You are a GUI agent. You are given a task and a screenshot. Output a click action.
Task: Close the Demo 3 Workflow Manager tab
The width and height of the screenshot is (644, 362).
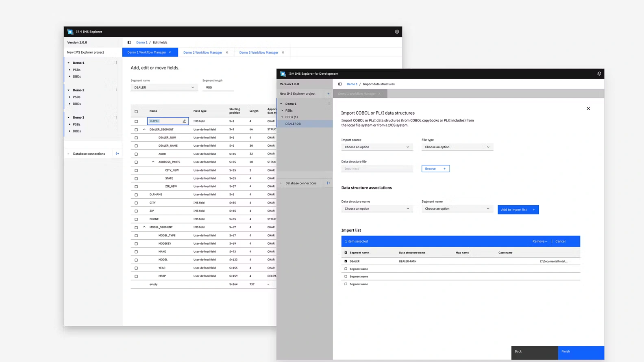pyautogui.click(x=283, y=52)
